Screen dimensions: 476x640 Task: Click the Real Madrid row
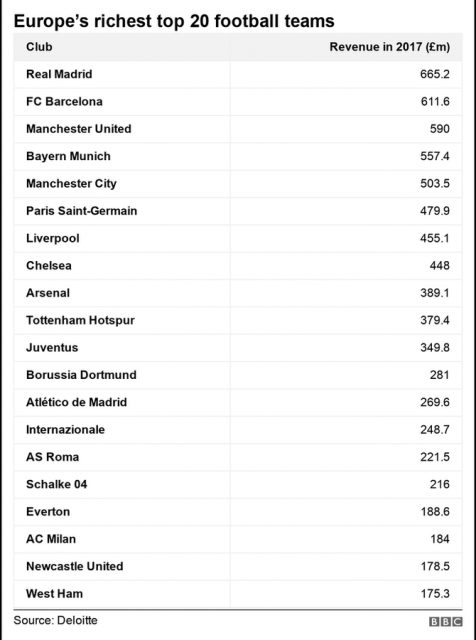coord(238,74)
